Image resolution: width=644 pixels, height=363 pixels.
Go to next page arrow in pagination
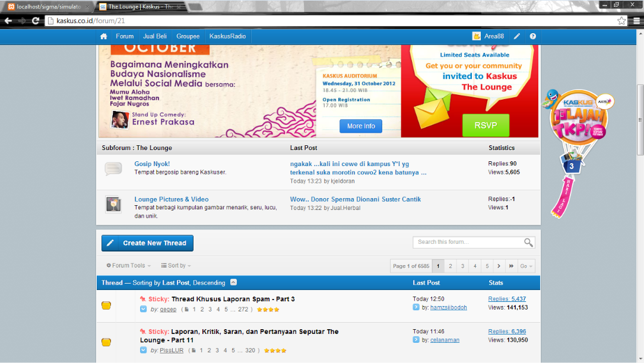tap(499, 266)
